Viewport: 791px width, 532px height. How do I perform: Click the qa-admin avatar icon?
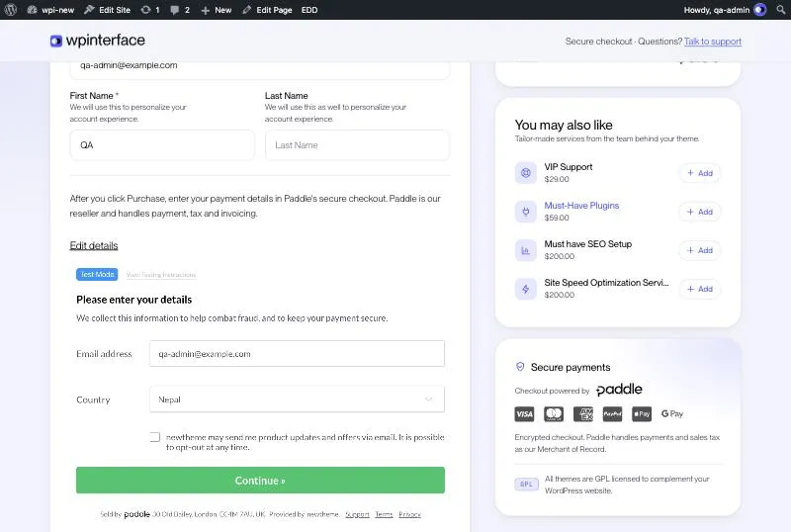pyautogui.click(x=759, y=10)
